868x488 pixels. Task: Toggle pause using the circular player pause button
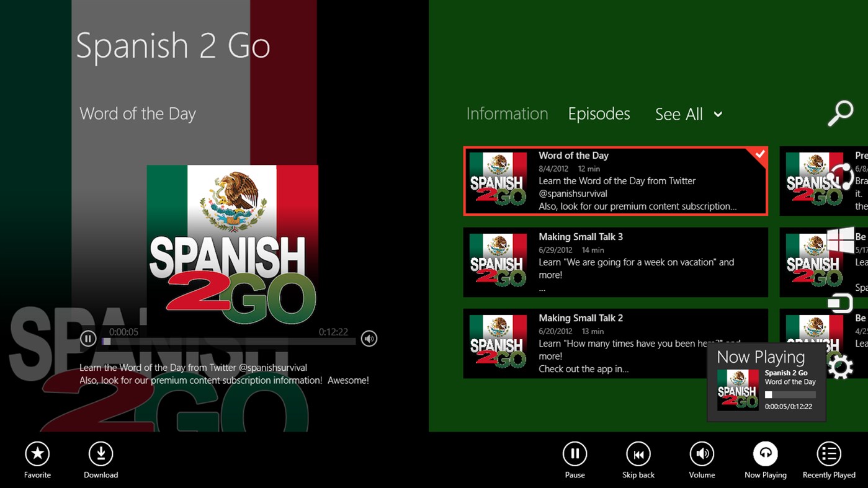coord(87,338)
